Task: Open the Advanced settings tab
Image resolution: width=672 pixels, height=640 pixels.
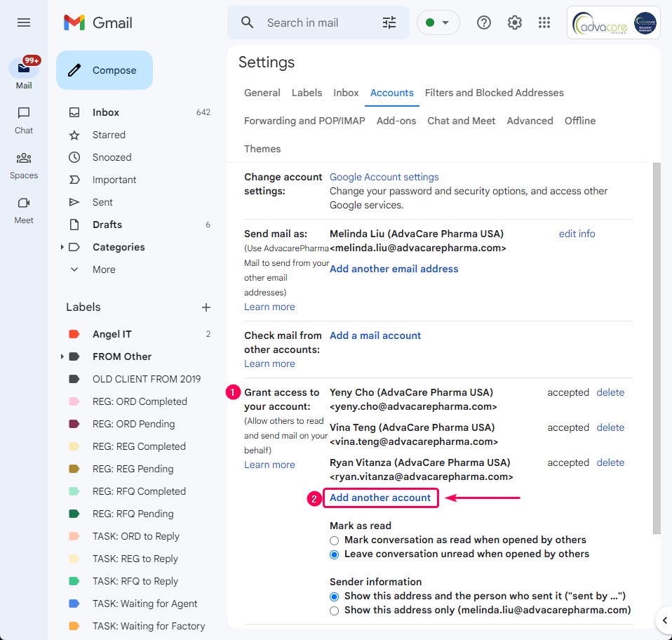Action: [x=530, y=121]
